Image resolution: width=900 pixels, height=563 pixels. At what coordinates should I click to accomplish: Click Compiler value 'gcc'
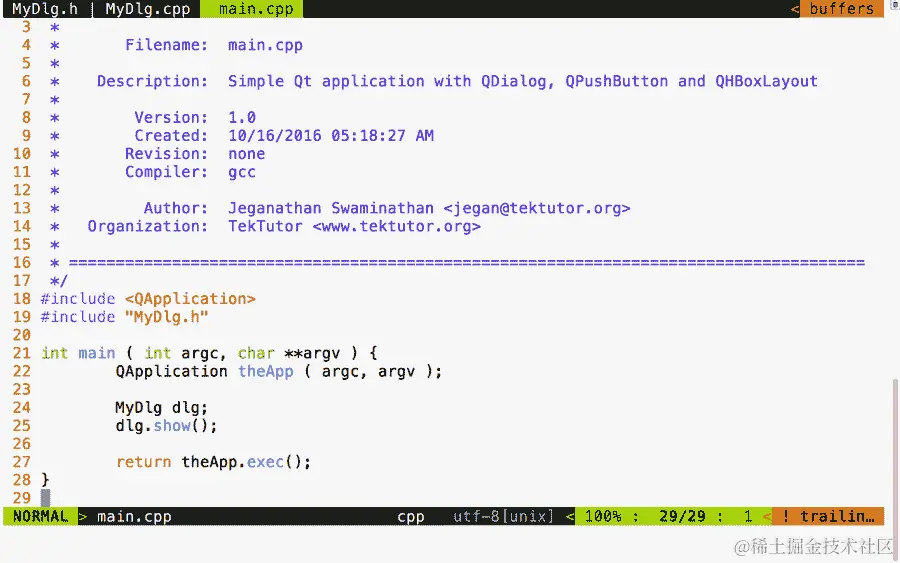[x=242, y=173]
